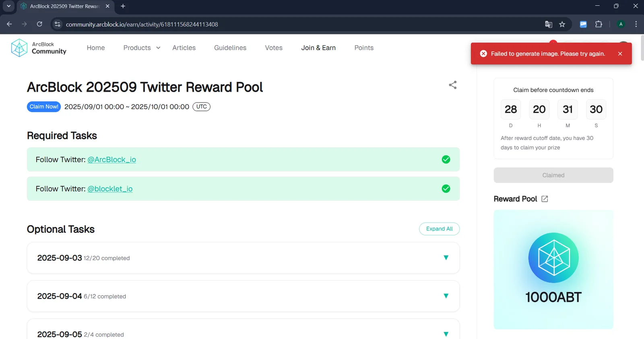Click the Reward Pool heading link

[x=515, y=199]
